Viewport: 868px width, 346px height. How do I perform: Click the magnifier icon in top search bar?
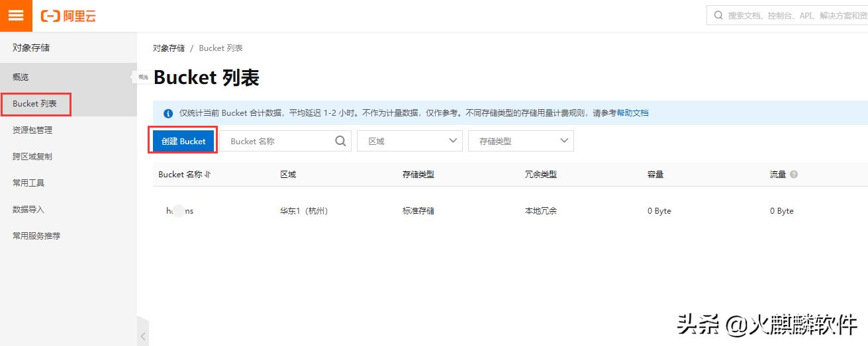tap(718, 15)
